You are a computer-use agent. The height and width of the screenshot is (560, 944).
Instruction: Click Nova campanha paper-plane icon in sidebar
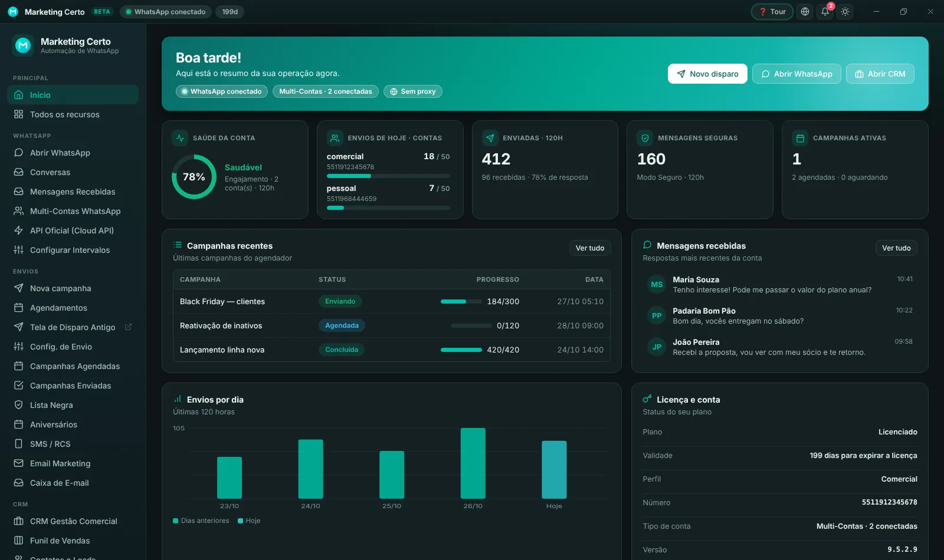pos(18,288)
